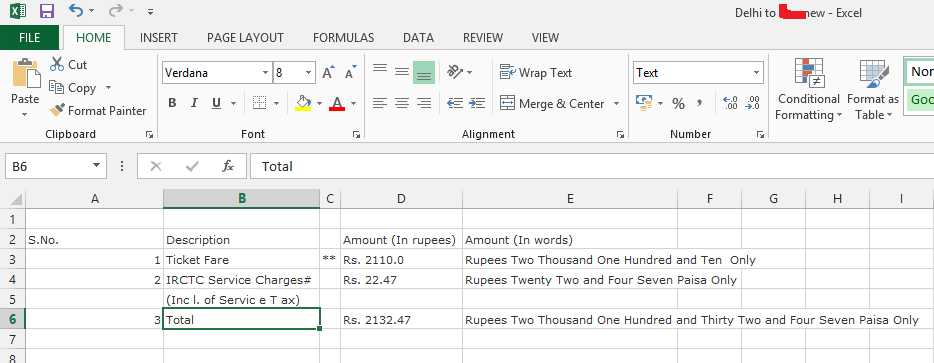Save the workbook with the floppy icon

46,11
